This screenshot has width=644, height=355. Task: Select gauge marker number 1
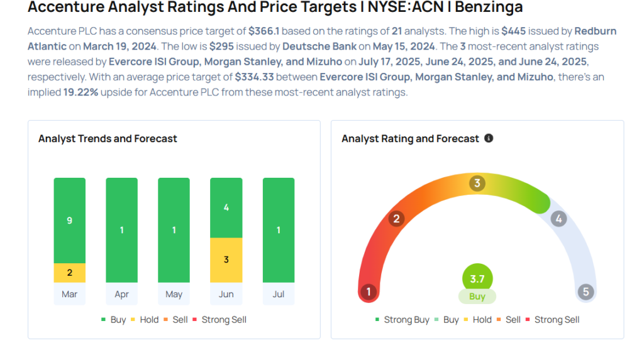(369, 292)
